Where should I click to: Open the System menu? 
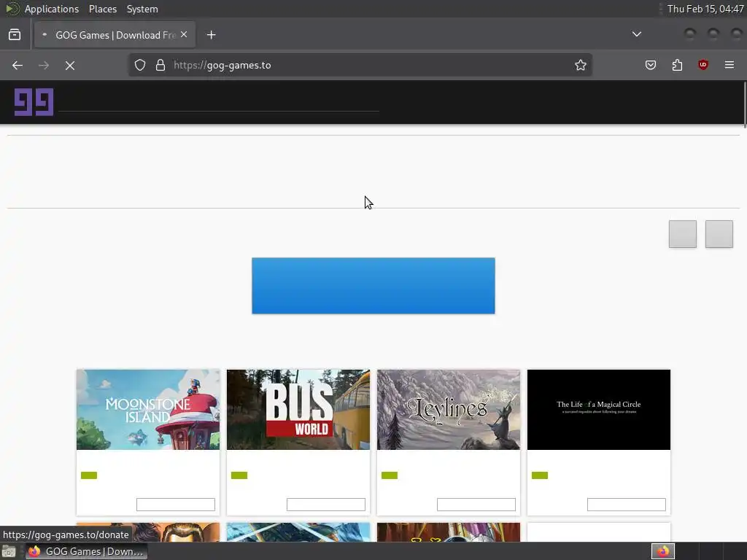pyautogui.click(x=142, y=9)
